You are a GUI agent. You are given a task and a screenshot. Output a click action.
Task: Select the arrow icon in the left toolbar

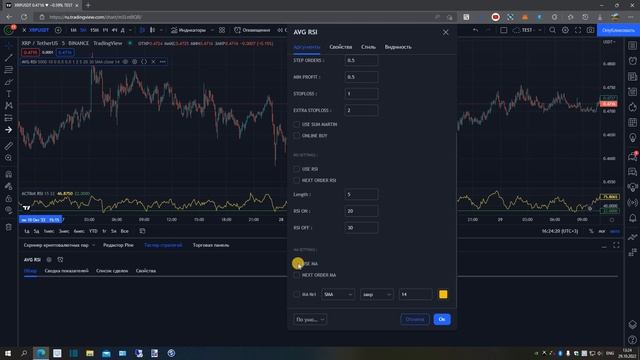[x=9, y=130]
